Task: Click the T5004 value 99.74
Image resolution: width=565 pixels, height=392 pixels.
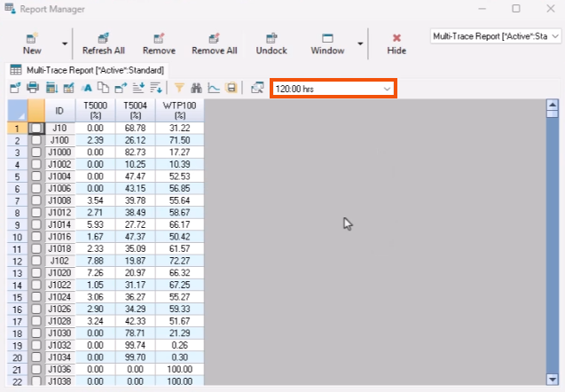Action: 135,345
